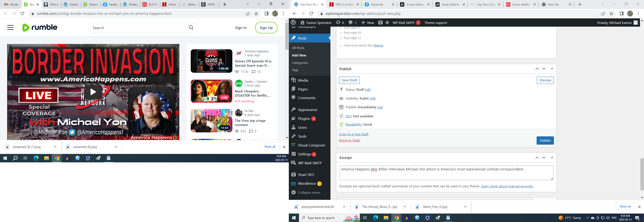Bookmark the Rumble page with star icon
This screenshot has height=222, width=644.
(256, 14)
